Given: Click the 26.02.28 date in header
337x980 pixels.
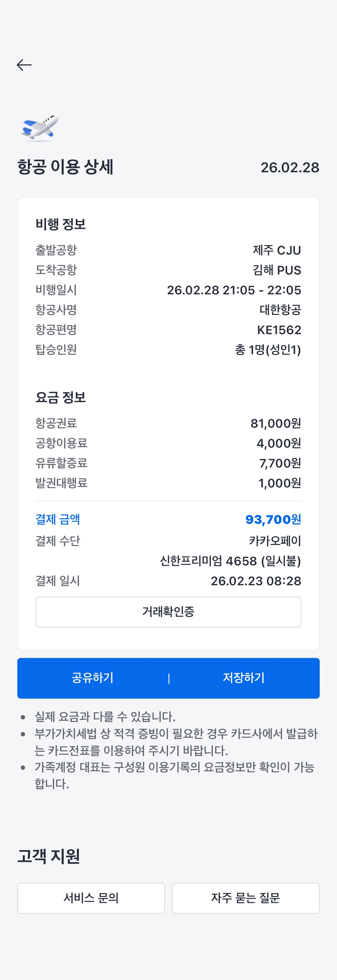Looking at the screenshot, I should click(x=289, y=167).
